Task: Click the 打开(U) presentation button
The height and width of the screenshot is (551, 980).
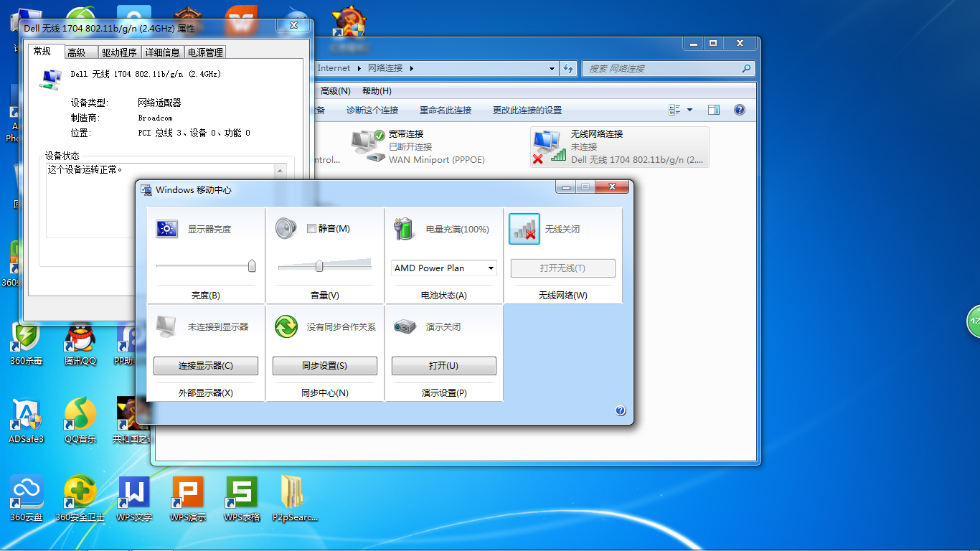Action: point(444,366)
